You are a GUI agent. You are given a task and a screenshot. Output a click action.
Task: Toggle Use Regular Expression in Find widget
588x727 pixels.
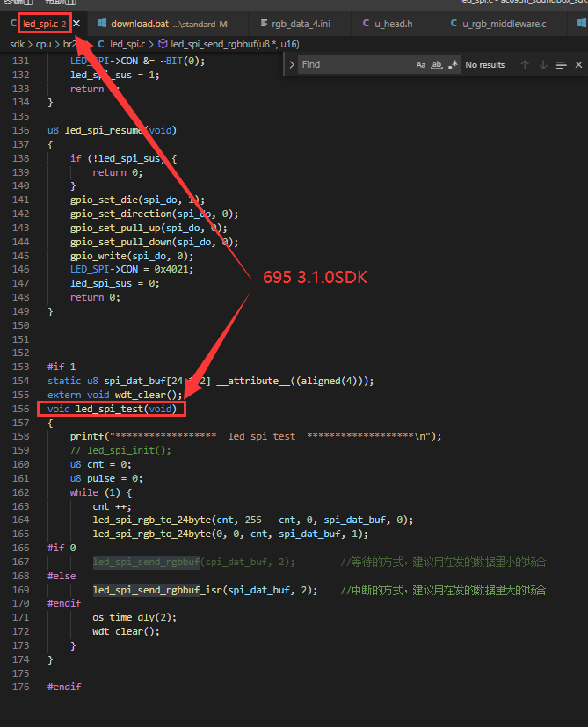click(x=453, y=64)
